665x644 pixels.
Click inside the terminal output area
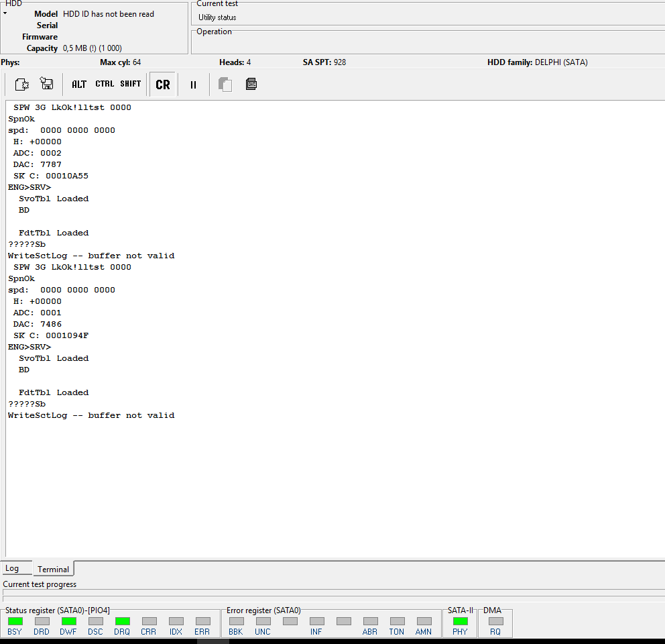pos(335,329)
